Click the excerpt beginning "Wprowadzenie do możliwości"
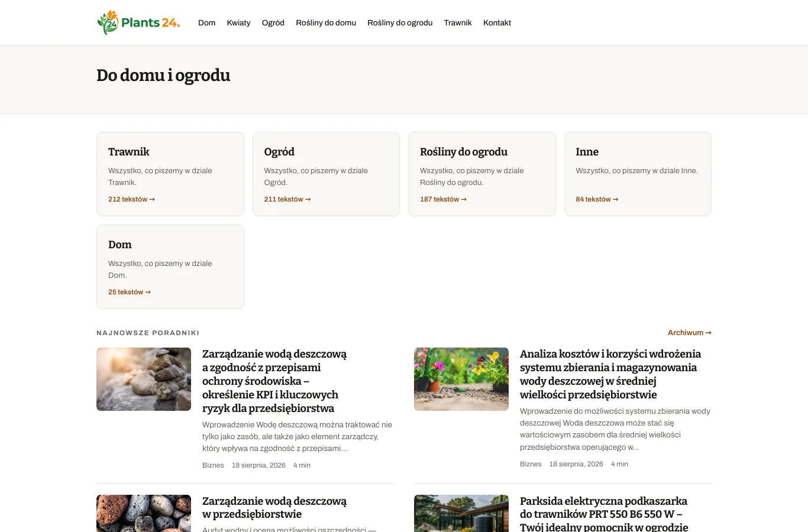The image size is (808, 532). [615, 429]
